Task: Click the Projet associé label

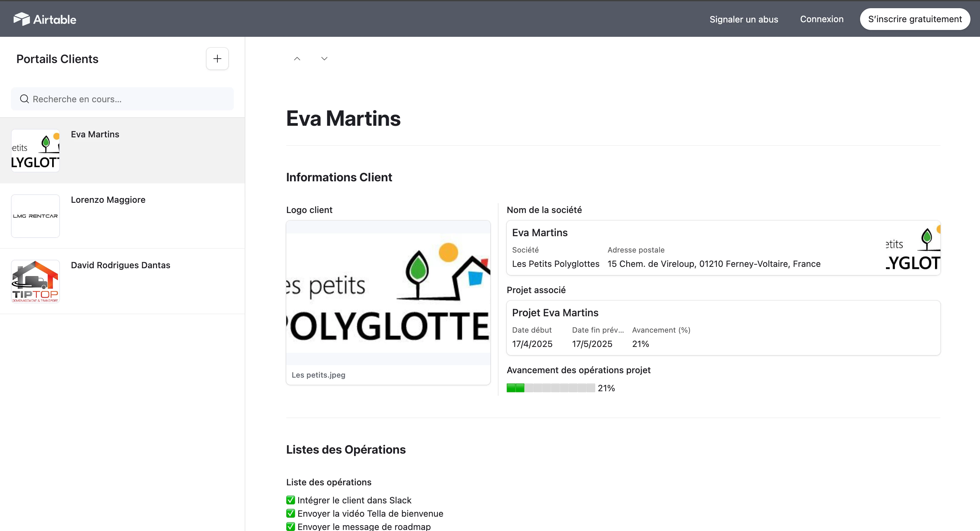Action: point(536,290)
